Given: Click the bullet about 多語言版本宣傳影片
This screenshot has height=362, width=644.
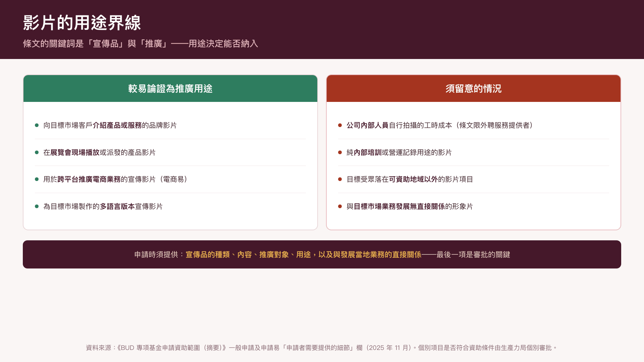Looking at the screenshot, I should click(103, 206).
